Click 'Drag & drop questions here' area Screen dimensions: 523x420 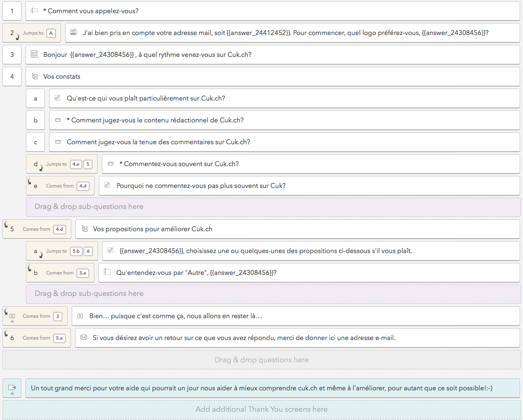pos(261,360)
